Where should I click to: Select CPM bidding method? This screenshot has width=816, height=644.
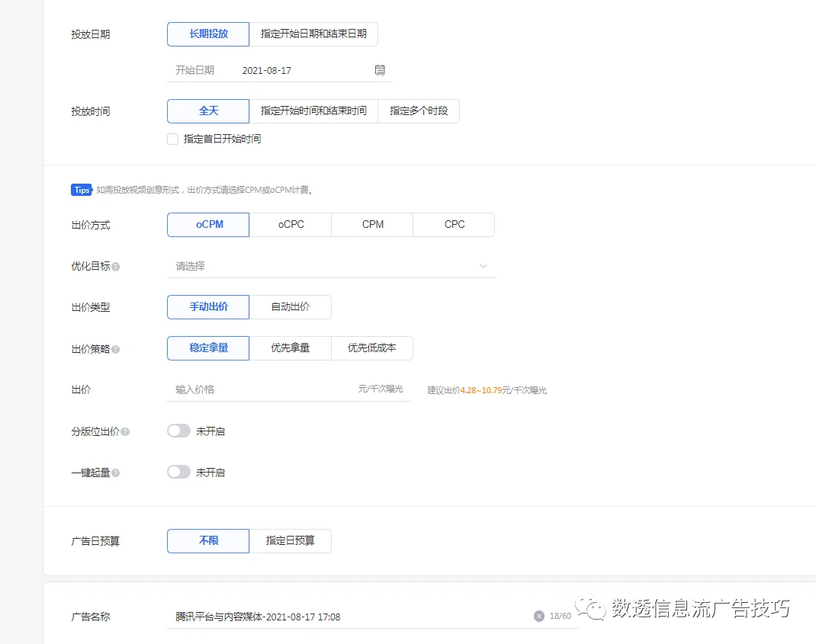[372, 225]
